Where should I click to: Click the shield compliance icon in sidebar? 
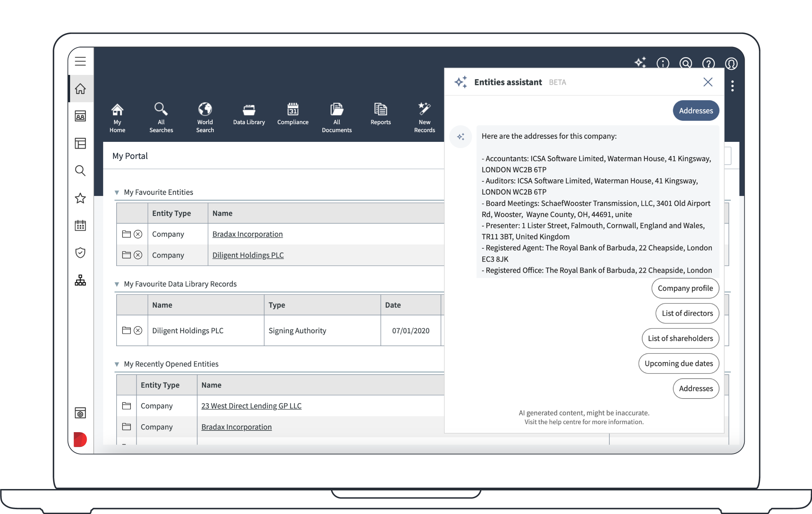pyautogui.click(x=80, y=253)
